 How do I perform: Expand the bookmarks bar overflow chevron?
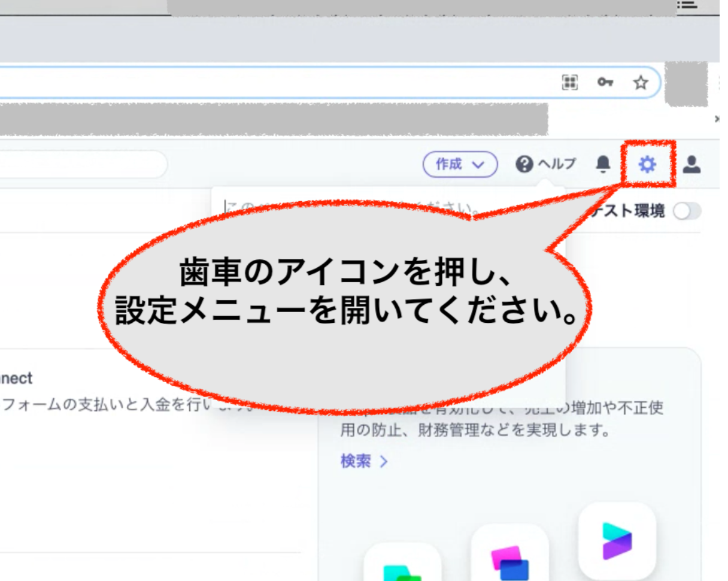point(717,119)
